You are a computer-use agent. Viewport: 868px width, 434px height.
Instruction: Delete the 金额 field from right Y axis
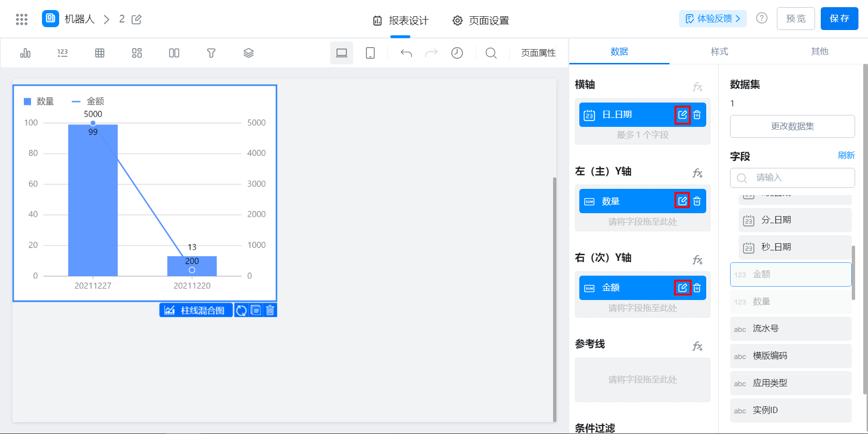pos(697,288)
